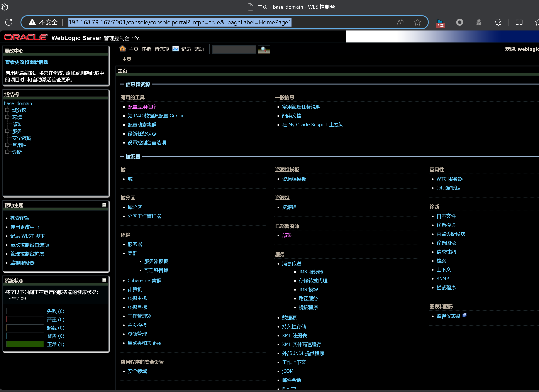The width and height of the screenshot is (539, 392).
Task: Click the 日志文件 link under 诊断
Action: click(x=446, y=216)
